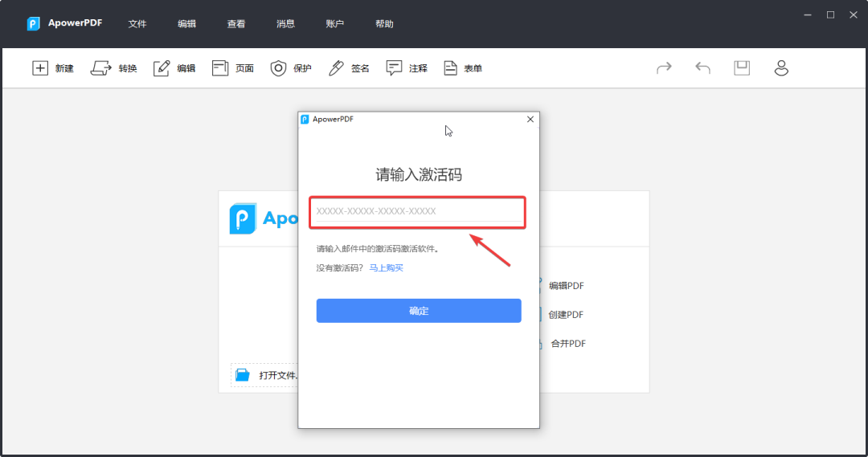Click the 没有激活码？ text
This screenshot has width=868, height=457.
340,267
